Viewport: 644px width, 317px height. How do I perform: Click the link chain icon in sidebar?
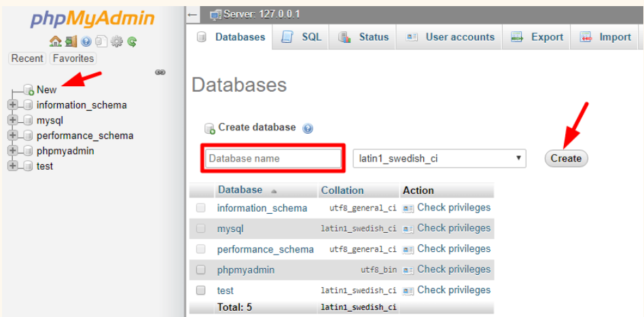click(x=160, y=72)
